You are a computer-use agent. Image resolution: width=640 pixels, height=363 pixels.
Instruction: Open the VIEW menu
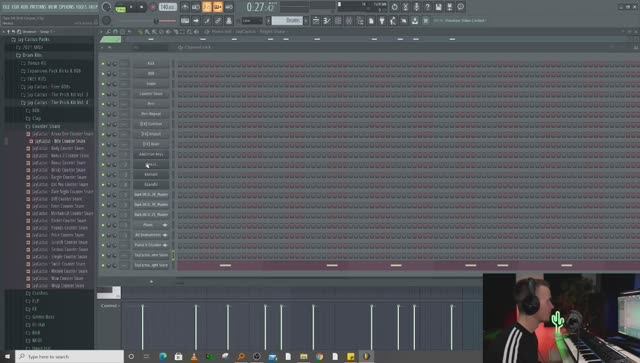coord(53,7)
